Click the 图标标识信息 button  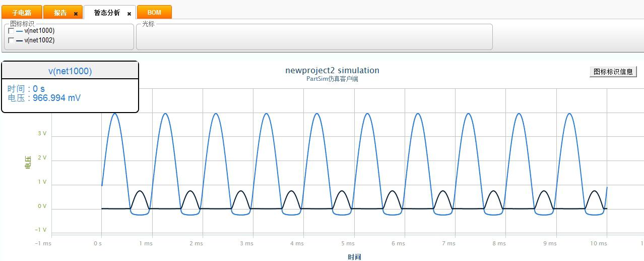coord(613,72)
